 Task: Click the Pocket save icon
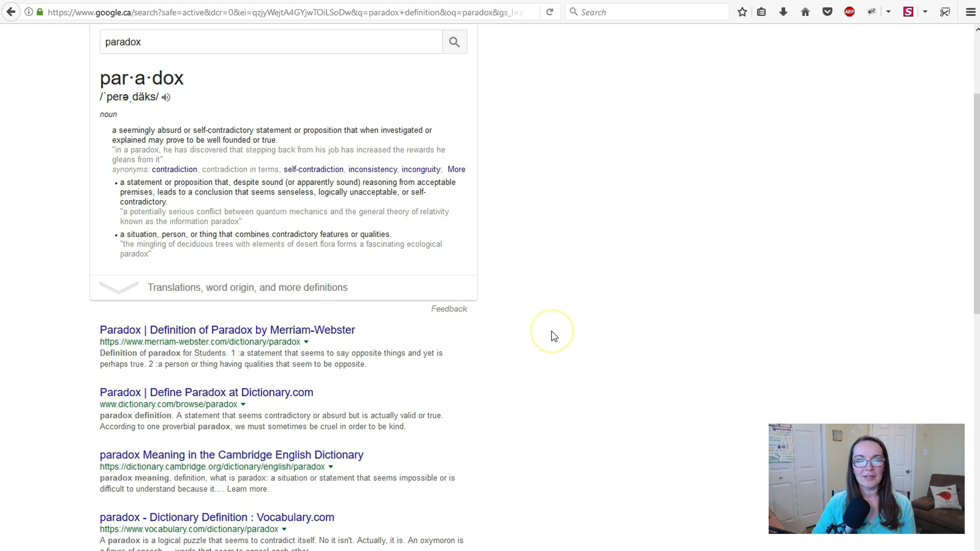point(827,12)
